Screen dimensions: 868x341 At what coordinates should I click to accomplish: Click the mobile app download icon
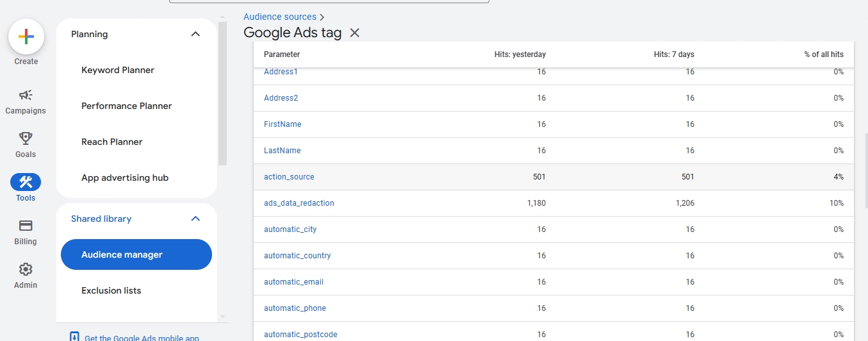click(74, 337)
